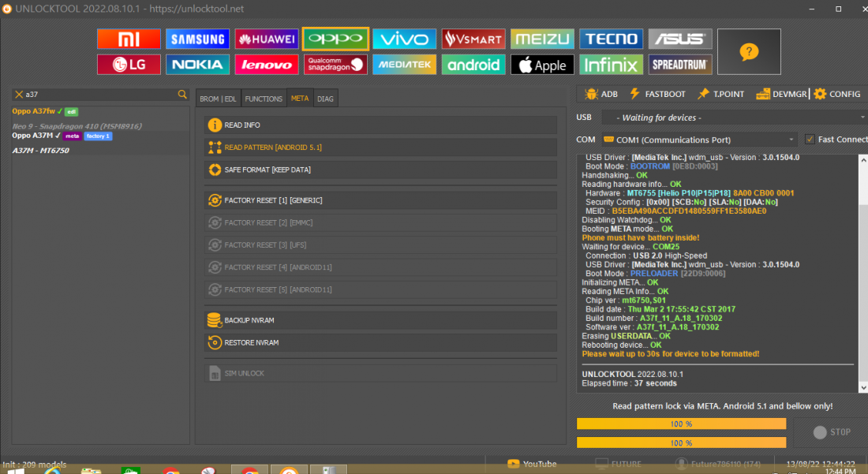Viewport: 868px width, 474px height.
Task: Select the MediaTek brand icon
Action: [405, 65]
